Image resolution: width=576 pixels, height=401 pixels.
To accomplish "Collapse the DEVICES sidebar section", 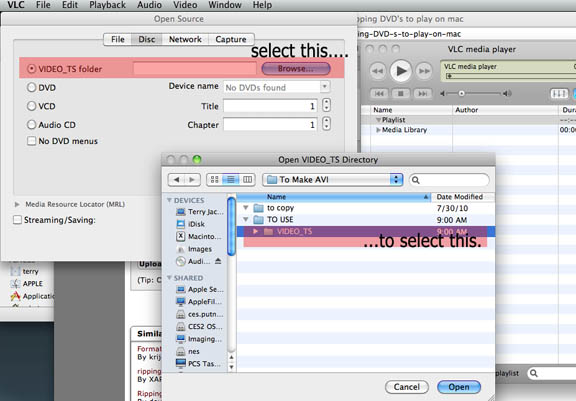I will click(x=169, y=200).
